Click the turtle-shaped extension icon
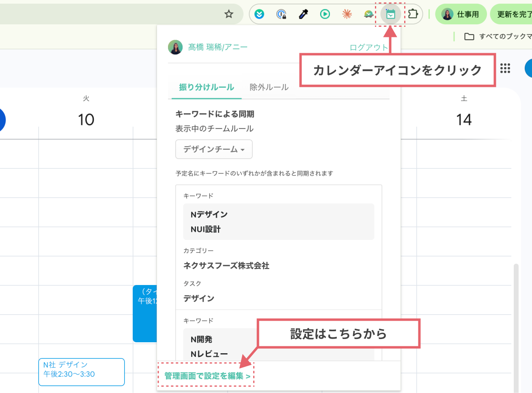The height and width of the screenshot is (393, 532). [368, 14]
